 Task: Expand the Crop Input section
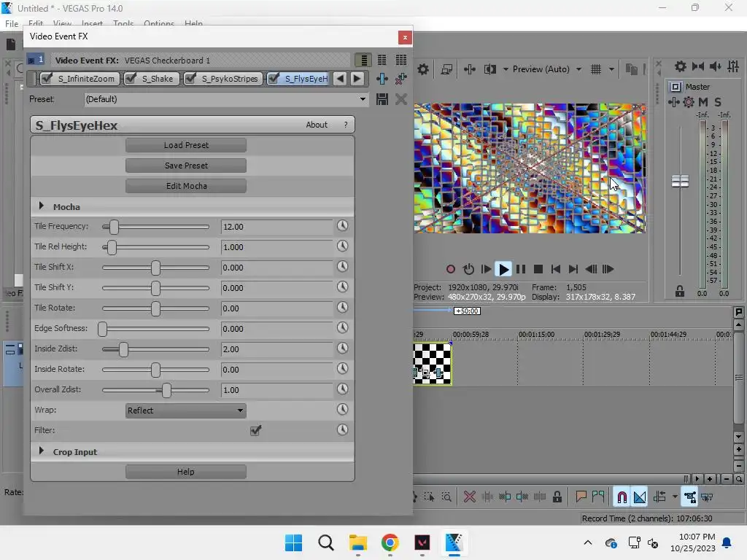pyautogui.click(x=42, y=451)
